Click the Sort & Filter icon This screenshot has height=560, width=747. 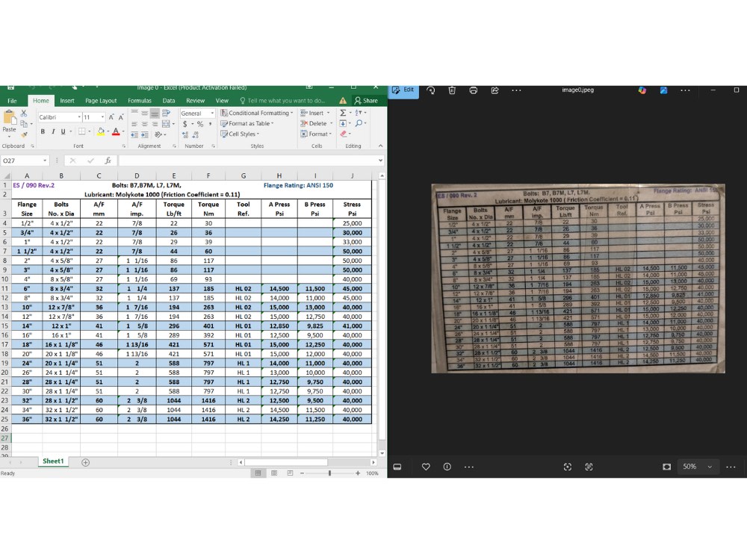359,113
